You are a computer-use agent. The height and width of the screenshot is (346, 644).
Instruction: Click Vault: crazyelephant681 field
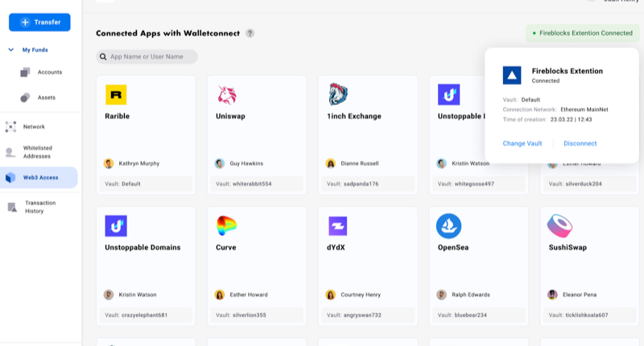point(146,315)
